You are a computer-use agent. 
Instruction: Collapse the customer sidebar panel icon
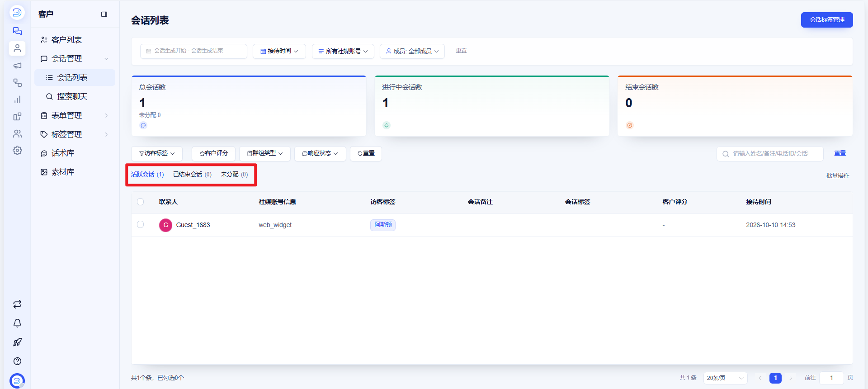click(x=104, y=14)
